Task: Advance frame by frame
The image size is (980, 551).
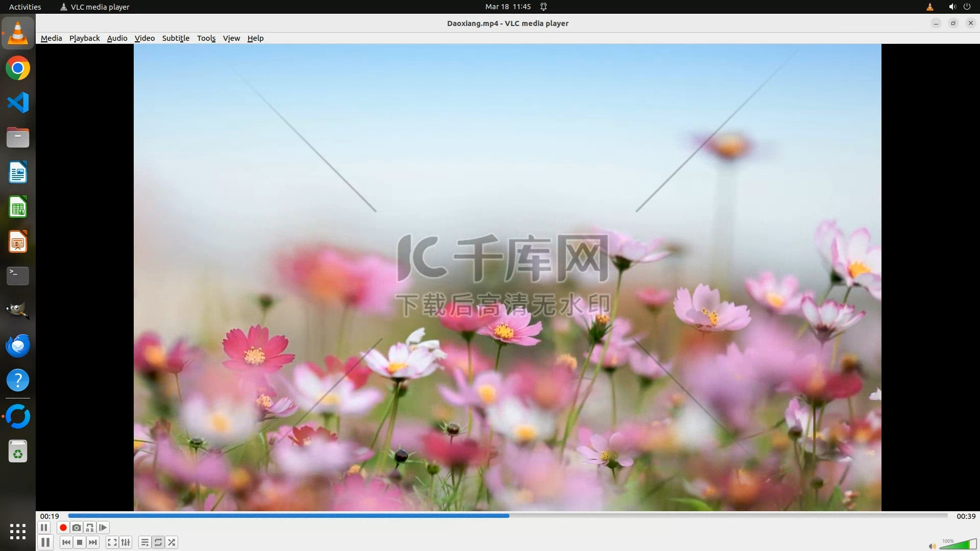Action: 103,528
